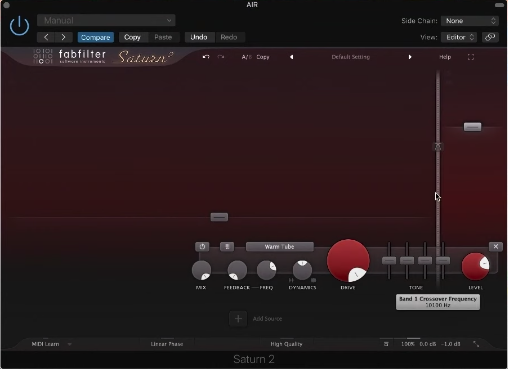Screen dimensions: 508x369
Task: Open the Help menu
Action: coord(445,57)
